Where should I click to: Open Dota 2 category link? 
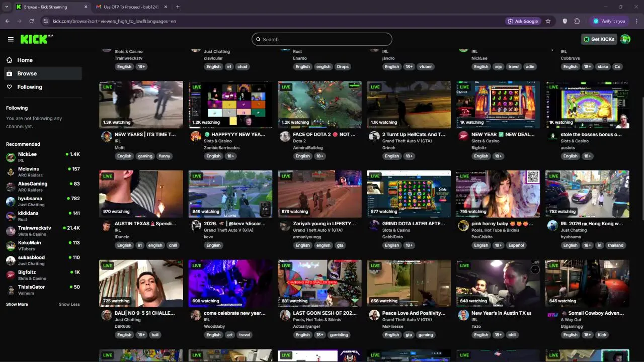(x=299, y=141)
